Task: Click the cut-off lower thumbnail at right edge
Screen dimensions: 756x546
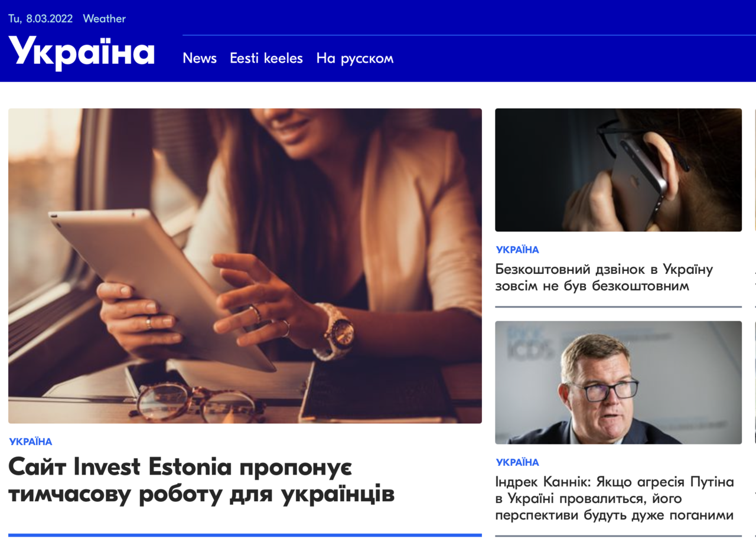Action: 755,382
